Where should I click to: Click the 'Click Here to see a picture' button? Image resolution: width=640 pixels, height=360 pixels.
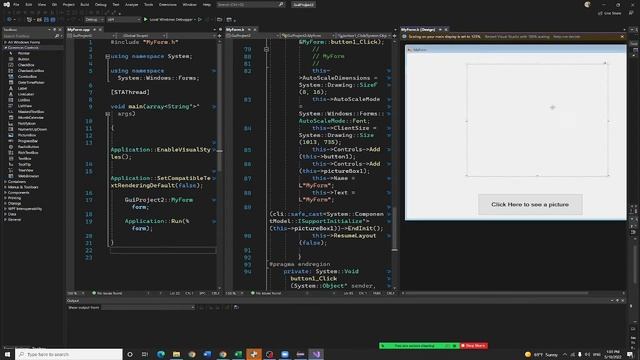530,204
